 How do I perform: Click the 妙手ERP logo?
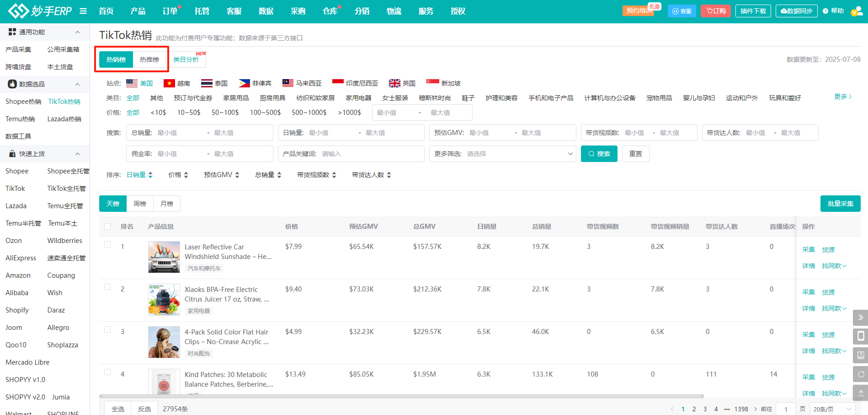click(x=40, y=11)
